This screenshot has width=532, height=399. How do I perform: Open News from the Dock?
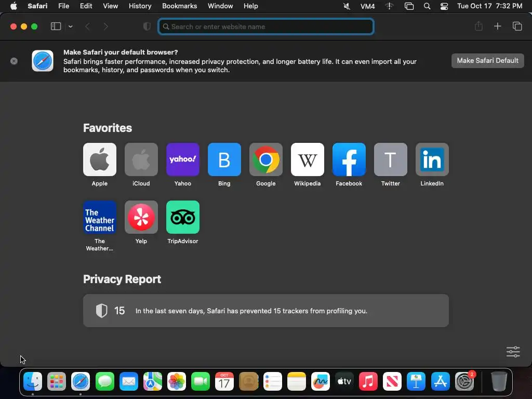coord(392,381)
